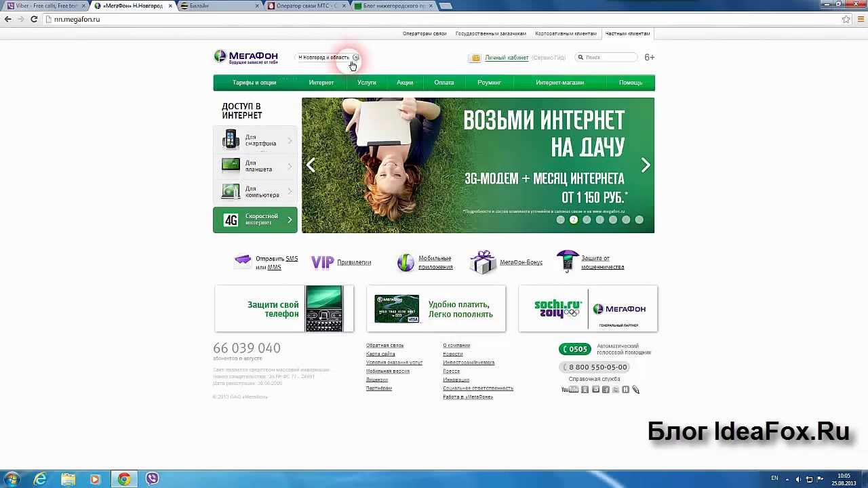Open the Роуминг menu
Image resolution: width=868 pixels, height=488 pixels.
pos(489,83)
